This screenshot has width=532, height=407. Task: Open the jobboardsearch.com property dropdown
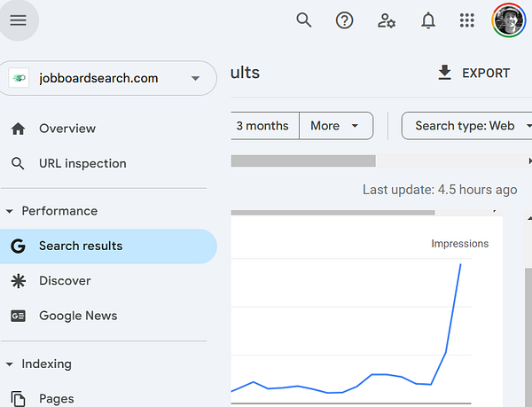point(195,78)
